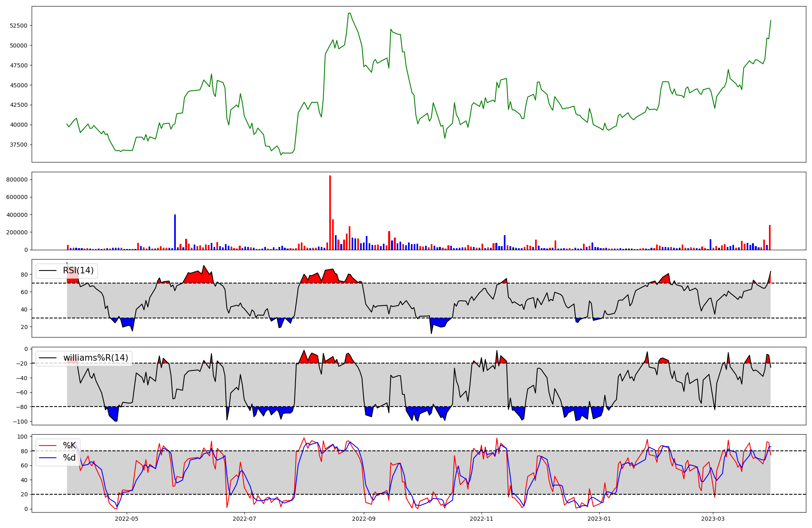
Task: Select the %K legend entry text
Action: [x=69, y=446]
